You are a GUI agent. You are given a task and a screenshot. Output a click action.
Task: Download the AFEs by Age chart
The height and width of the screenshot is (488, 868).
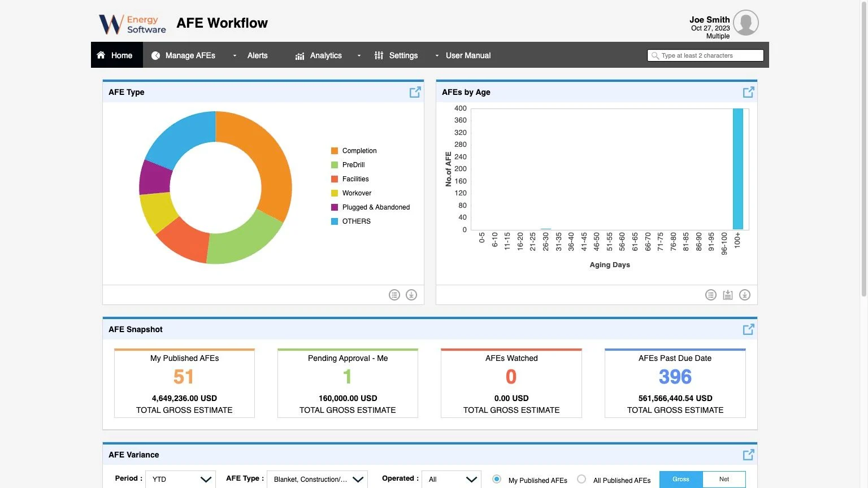tap(745, 294)
